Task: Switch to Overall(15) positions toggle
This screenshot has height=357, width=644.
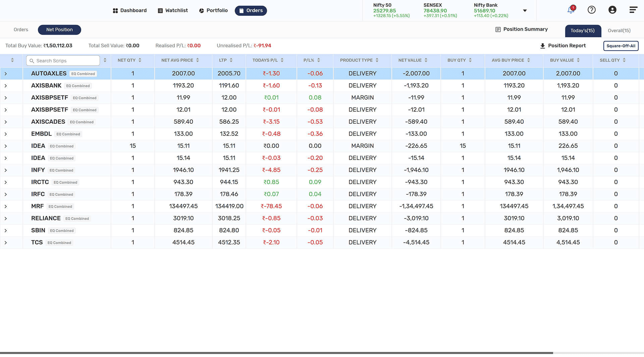Action: (619, 31)
